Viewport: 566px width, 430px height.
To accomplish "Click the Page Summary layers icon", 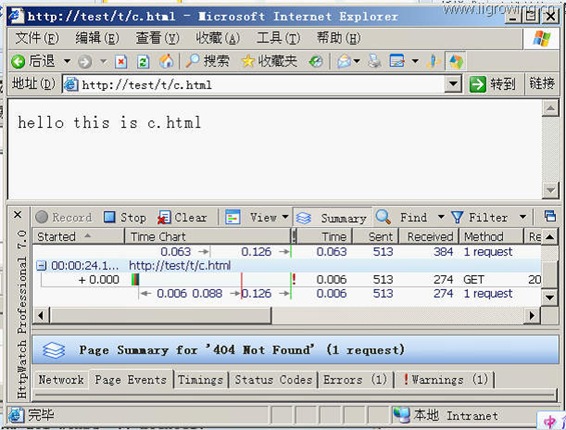I will (53, 350).
